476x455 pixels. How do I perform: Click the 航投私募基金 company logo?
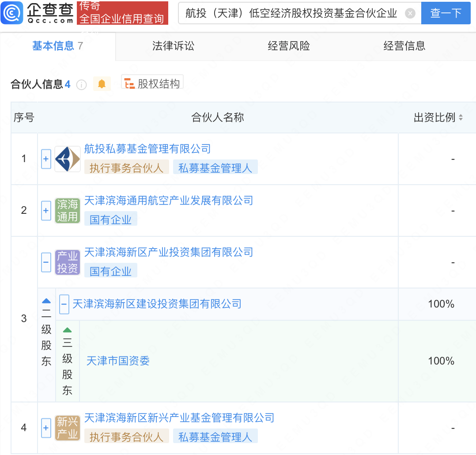[x=67, y=159]
